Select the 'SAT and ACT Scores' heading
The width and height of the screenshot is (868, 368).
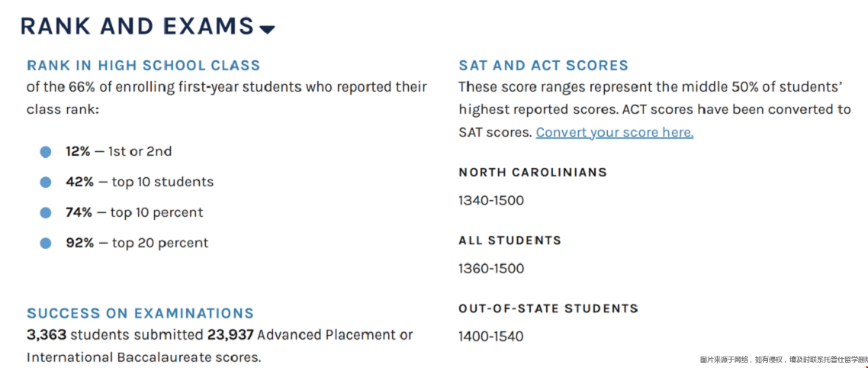tap(543, 66)
